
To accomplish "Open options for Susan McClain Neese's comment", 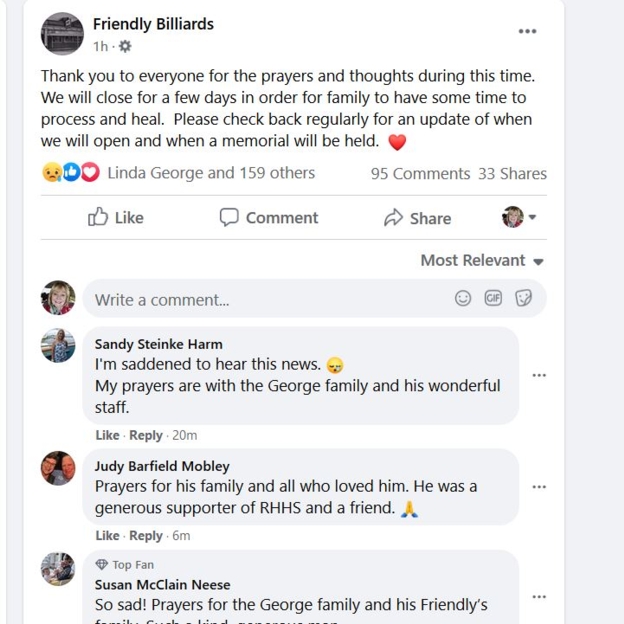I will pyautogui.click(x=539, y=597).
